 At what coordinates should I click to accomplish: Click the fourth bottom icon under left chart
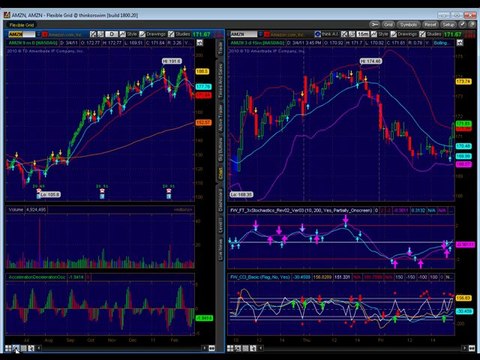click(x=31, y=348)
